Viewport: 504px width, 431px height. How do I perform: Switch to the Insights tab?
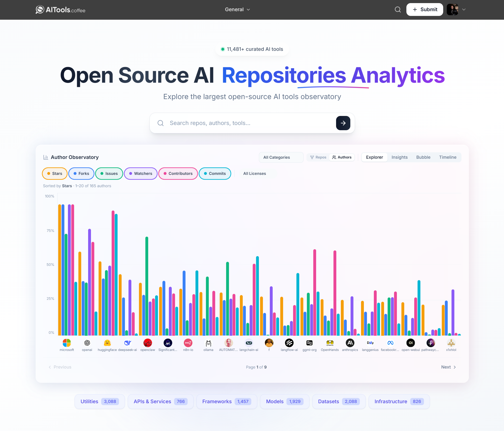pyautogui.click(x=399, y=157)
